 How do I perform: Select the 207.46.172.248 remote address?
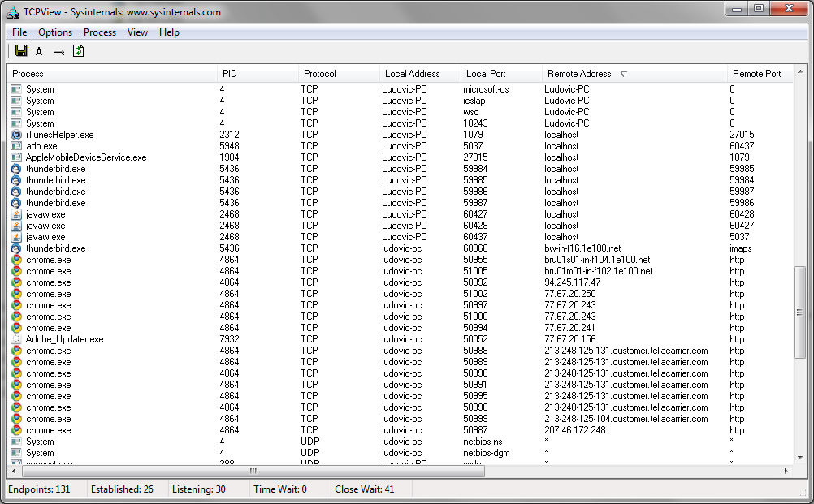pyautogui.click(x=574, y=430)
